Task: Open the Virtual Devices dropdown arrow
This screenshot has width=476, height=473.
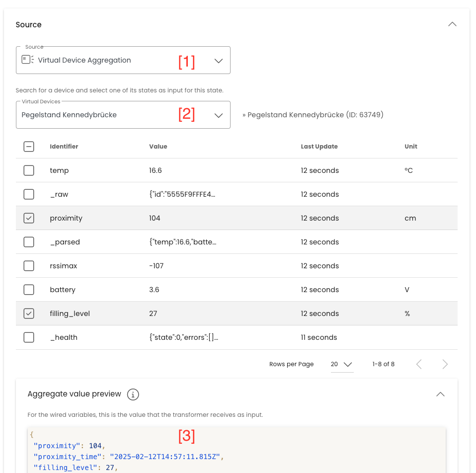Action: point(219,114)
